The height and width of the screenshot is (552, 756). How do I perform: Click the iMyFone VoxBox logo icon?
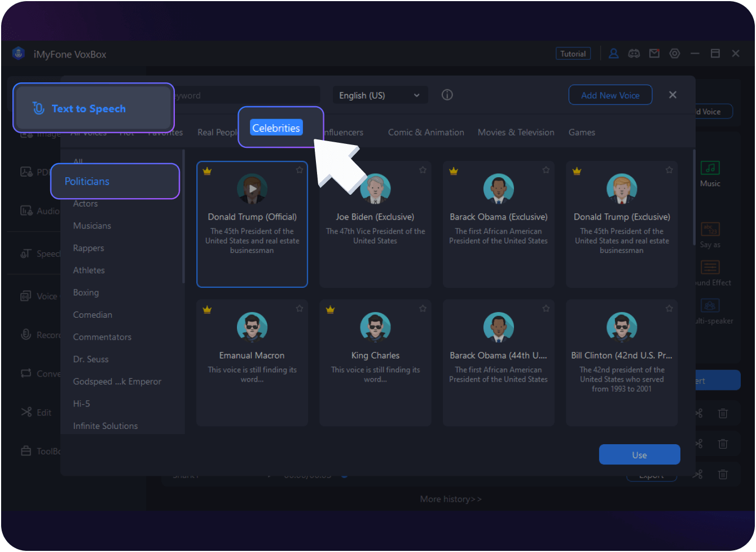[x=18, y=54]
